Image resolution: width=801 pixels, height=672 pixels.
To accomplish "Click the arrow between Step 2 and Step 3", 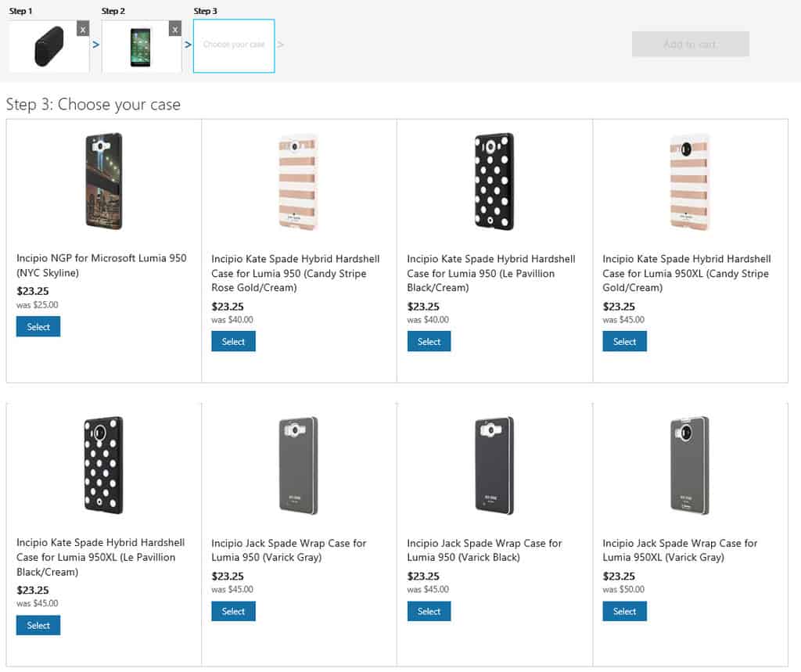I will (188, 45).
